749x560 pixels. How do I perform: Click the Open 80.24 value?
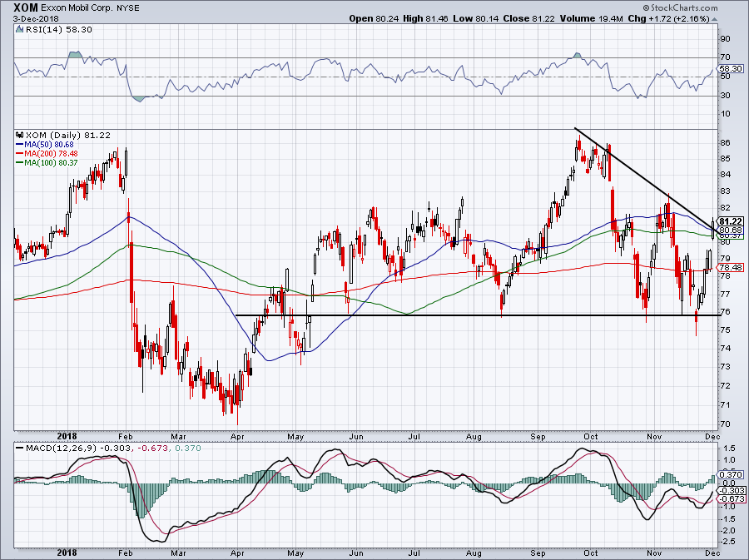[x=374, y=18]
